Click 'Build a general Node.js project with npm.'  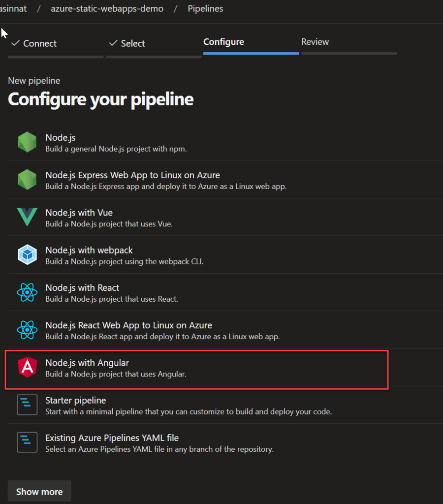coord(116,149)
